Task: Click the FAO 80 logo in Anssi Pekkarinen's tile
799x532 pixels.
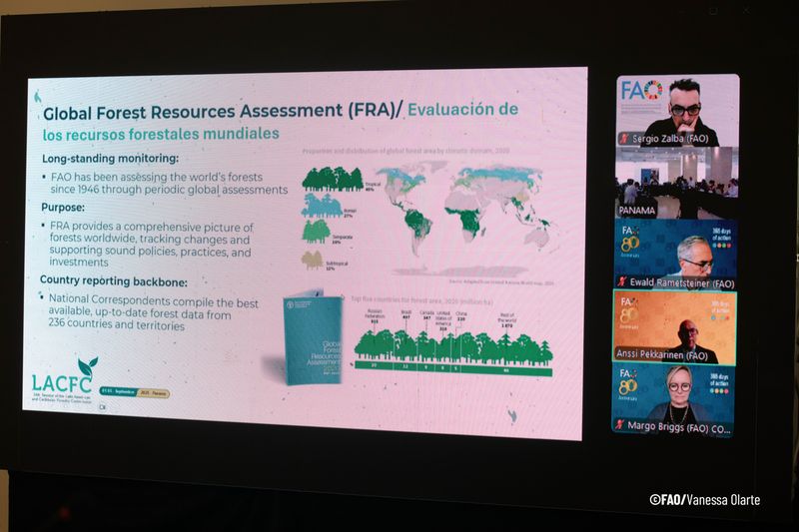Action: [629, 312]
